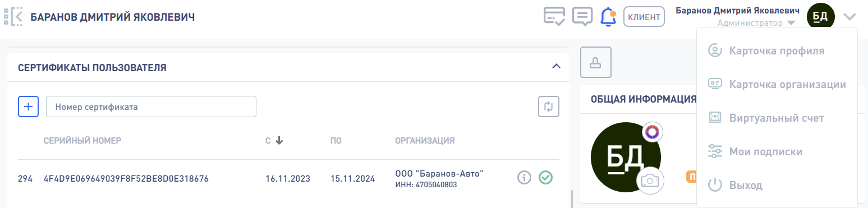Collapse the Сертификаты пользователя section

pos(556,66)
